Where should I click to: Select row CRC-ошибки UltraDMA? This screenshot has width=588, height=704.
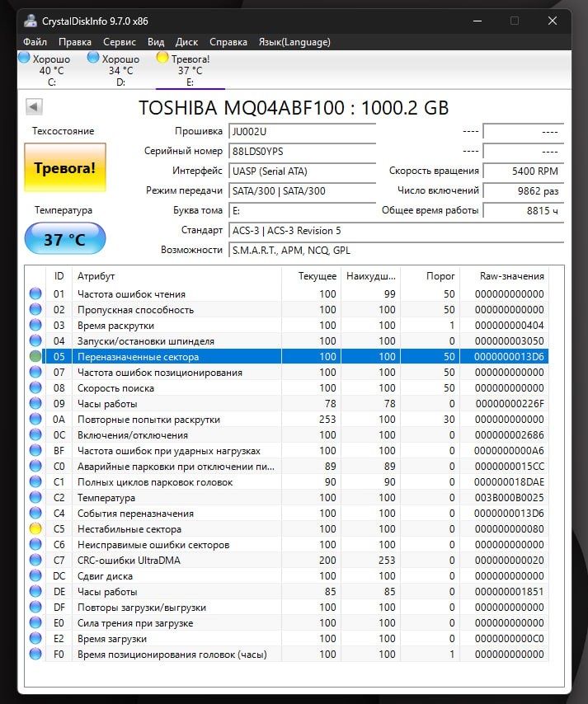click(288, 561)
